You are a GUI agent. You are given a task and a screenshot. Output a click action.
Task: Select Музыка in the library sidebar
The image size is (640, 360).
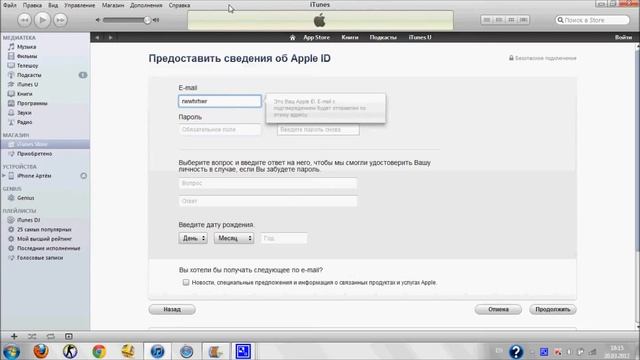click(x=27, y=47)
